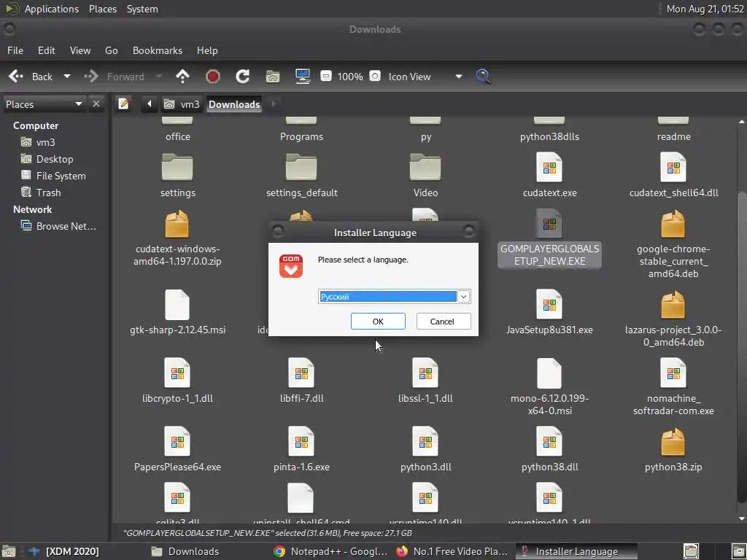The image size is (747, 560).
Task: Select nomachine_softradar-com.exe file
Action: tap(673, 386)
